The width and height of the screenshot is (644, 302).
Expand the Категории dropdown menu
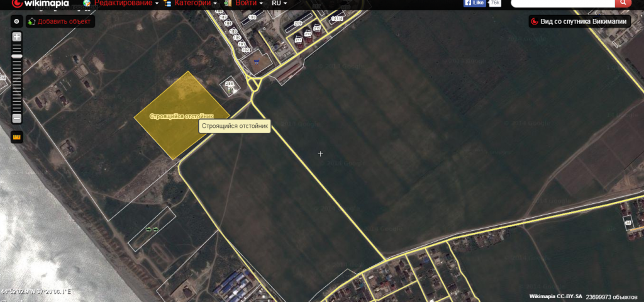[195, 3]
